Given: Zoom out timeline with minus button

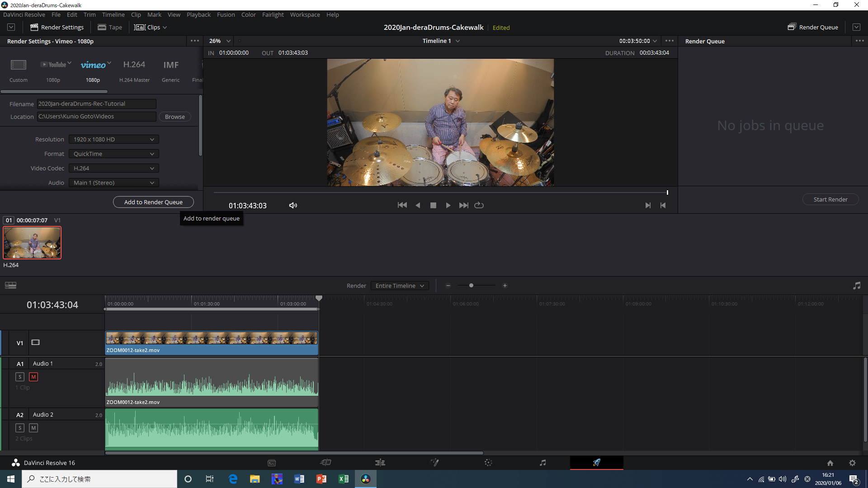Looking at the screenshot, I should pos(448,286).
